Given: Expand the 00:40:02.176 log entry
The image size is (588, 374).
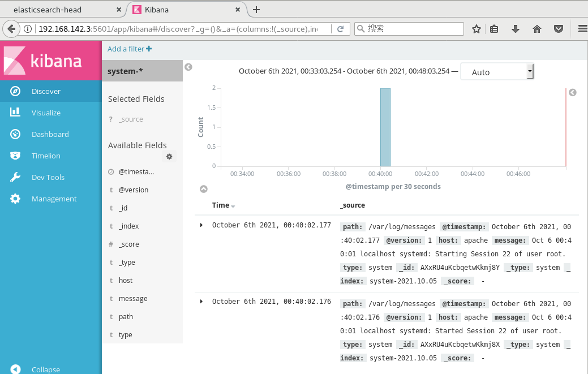Looking at the screenshot, I should (x=201, y=302).
